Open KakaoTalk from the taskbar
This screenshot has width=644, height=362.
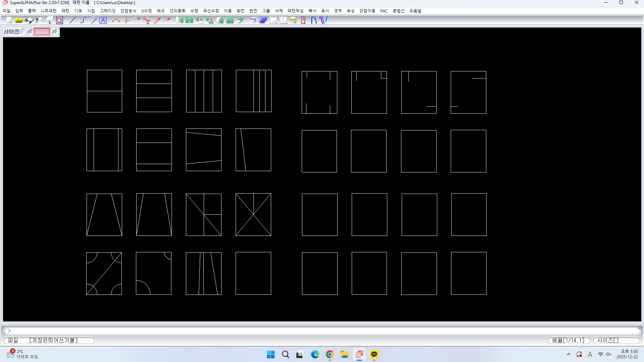(x=374, y=354)
